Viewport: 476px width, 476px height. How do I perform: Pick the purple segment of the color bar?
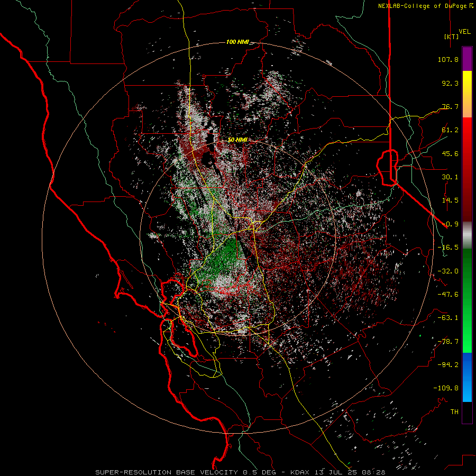467,59
